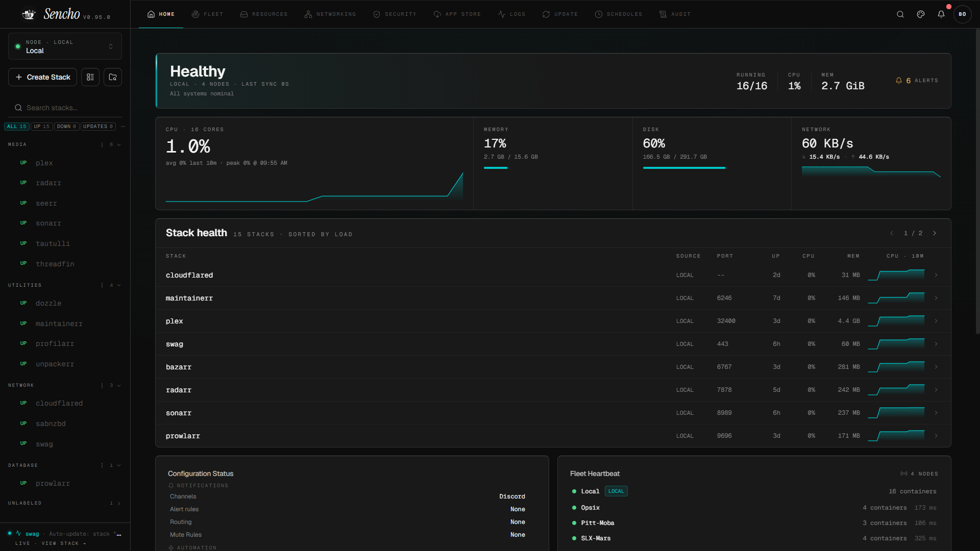Open the Node Local selector dropdown

pos(65,46)
